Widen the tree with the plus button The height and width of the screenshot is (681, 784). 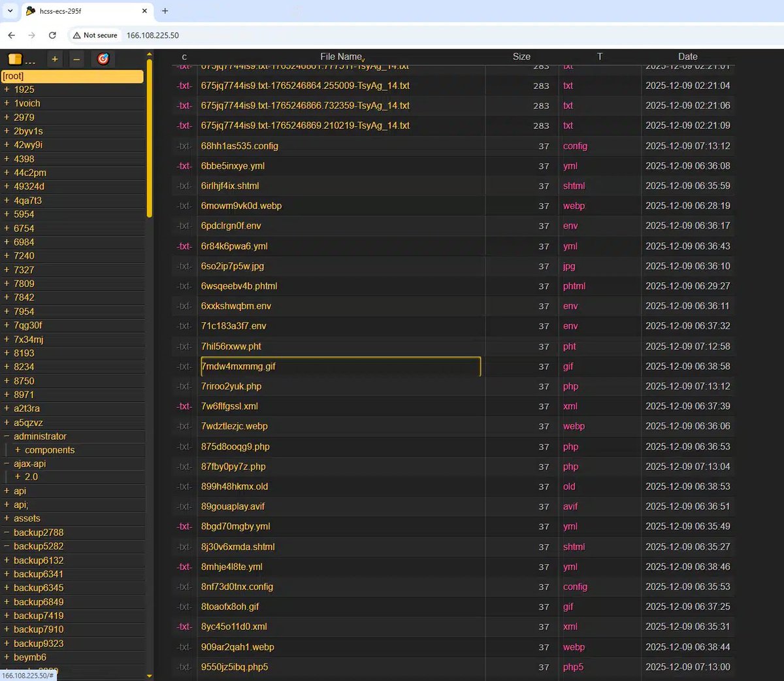click(x=55, y=59)
